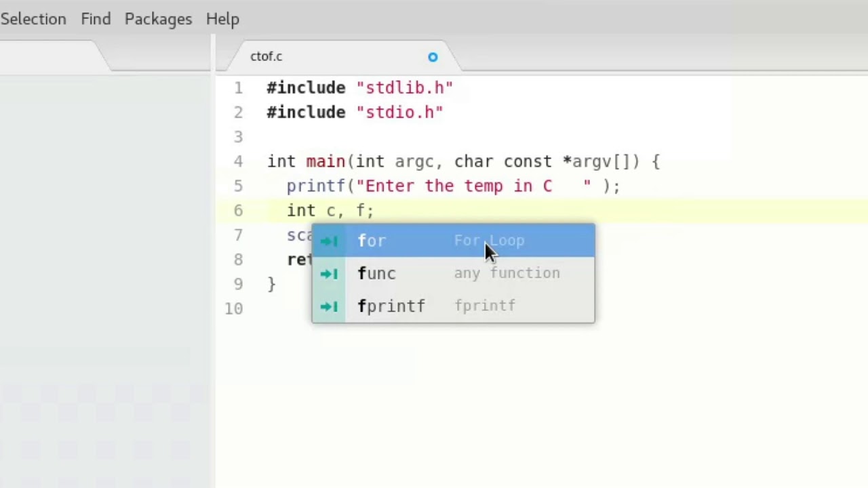868x488 pixels.
Task: Click the 'argc' parameter on line 4
Action: (414, 162)
